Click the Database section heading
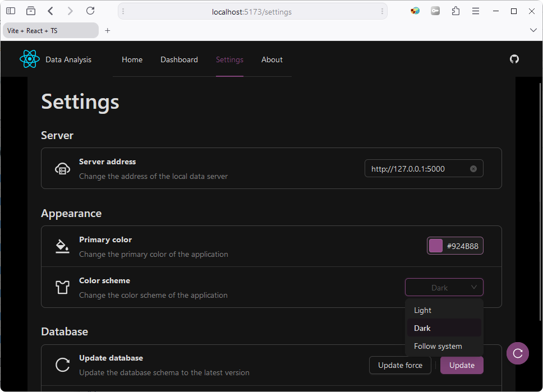Image resolution: width=543 pixels, height=392 pixels. [x=65, y=331]
